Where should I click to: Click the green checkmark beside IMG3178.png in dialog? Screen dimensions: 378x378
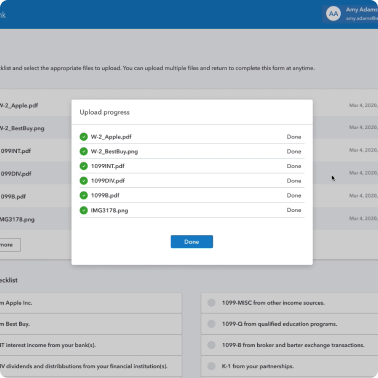tap(84, 210)
